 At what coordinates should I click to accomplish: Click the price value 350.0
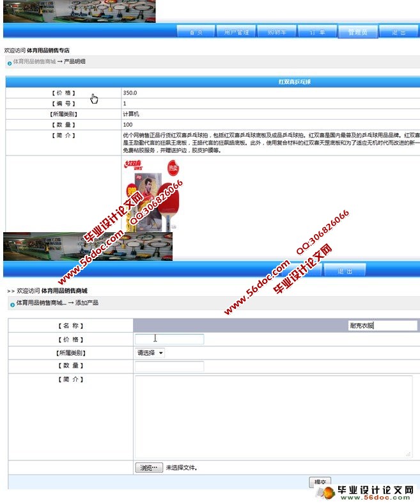click(130, 93)
